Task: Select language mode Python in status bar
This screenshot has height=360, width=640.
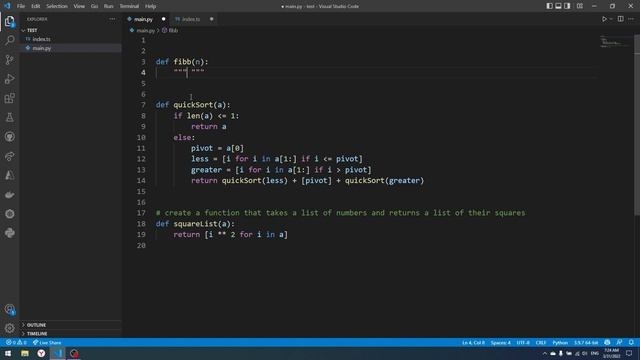Action: tap(560, 342)
